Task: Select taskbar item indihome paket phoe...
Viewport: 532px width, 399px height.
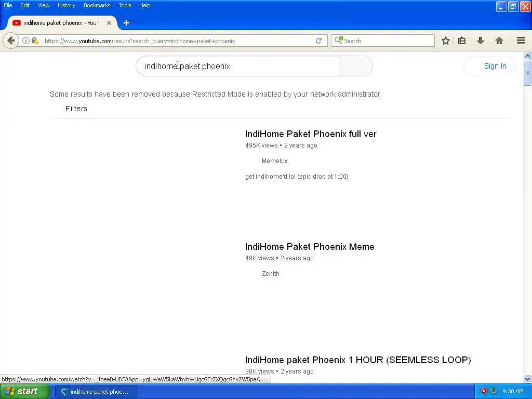Action: pos(96,392)
